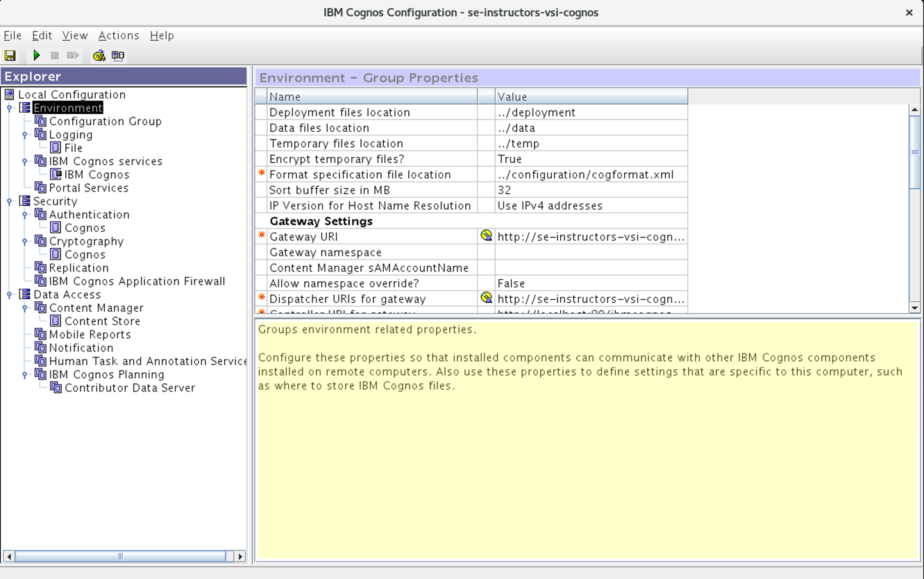Collapse the Content Manager branch
Image resolution: width=924 pixels, height=579 pixels.
[x=25, y=308]
